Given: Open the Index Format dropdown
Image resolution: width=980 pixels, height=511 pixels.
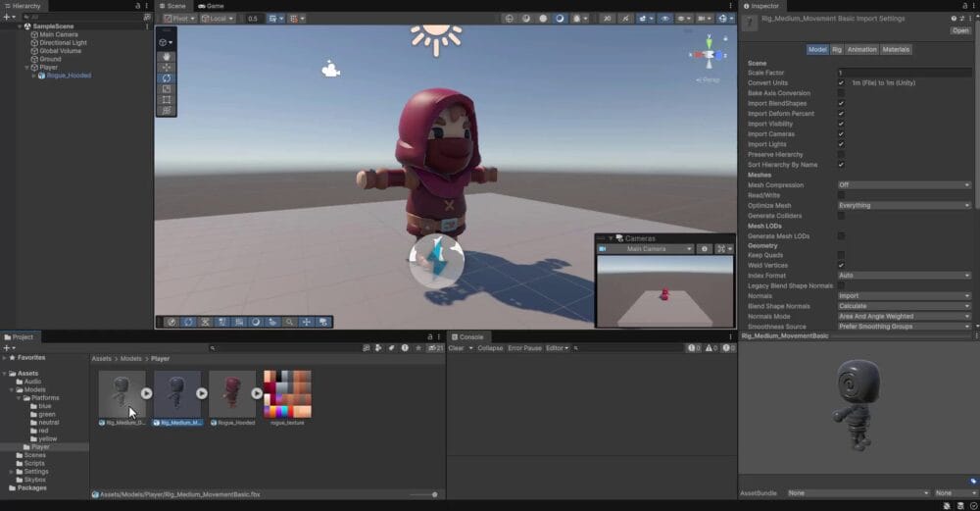Looking at the screenshot, I should tap(905, 276).
